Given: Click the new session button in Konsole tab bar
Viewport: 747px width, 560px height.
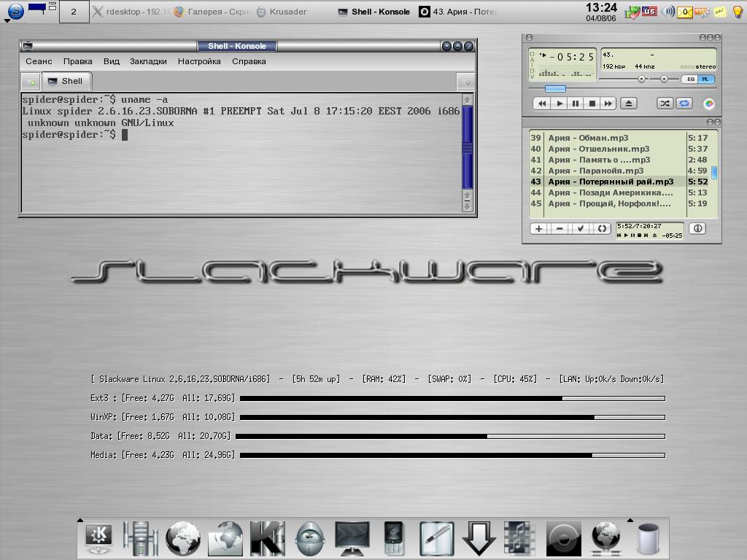Looking at the screenshot, I should pos(31,82).
